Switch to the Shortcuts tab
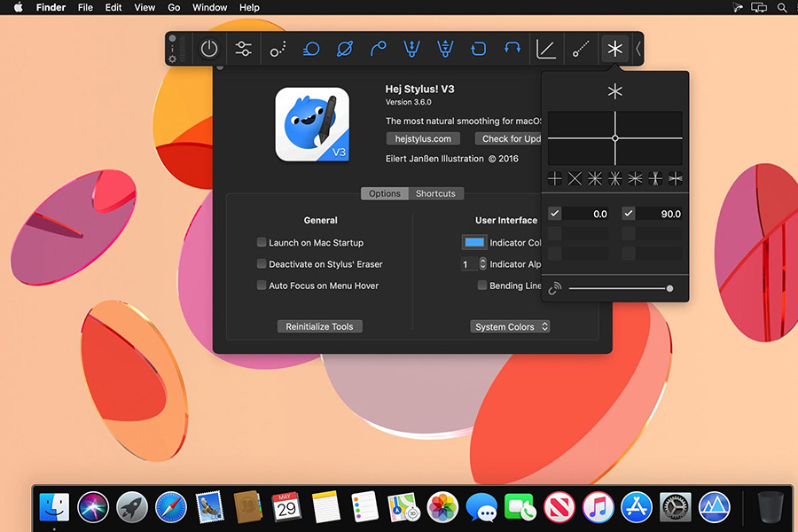The height and width of the screenshot is (532, 798). [x=435, y=193]
